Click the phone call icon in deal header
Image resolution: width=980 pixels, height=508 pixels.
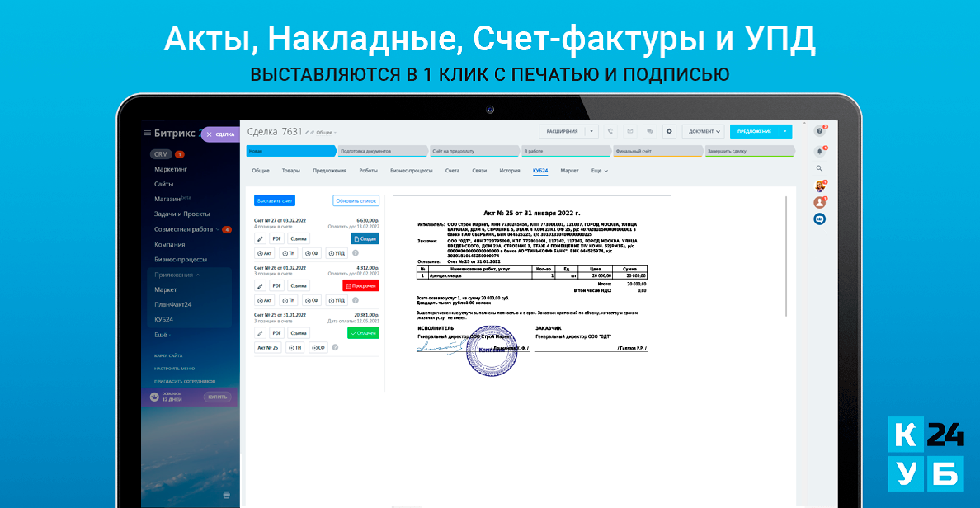point(610,131)
